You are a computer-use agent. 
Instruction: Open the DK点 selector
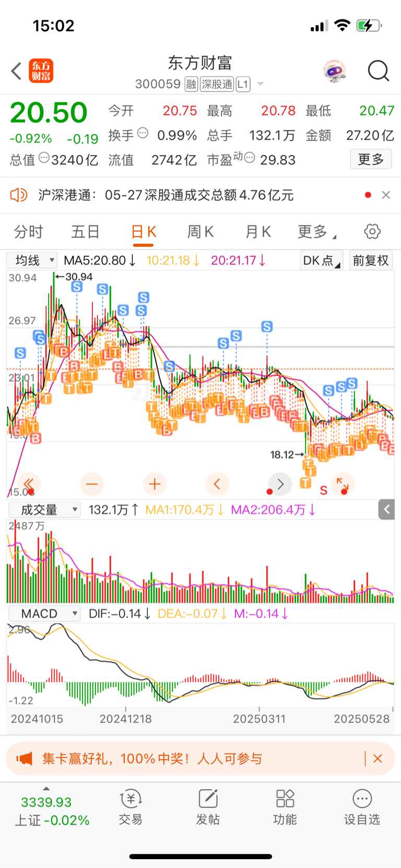pos(321,260)
